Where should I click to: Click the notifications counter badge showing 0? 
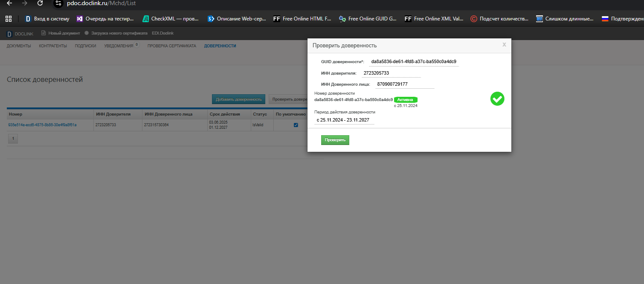[137, 44]
